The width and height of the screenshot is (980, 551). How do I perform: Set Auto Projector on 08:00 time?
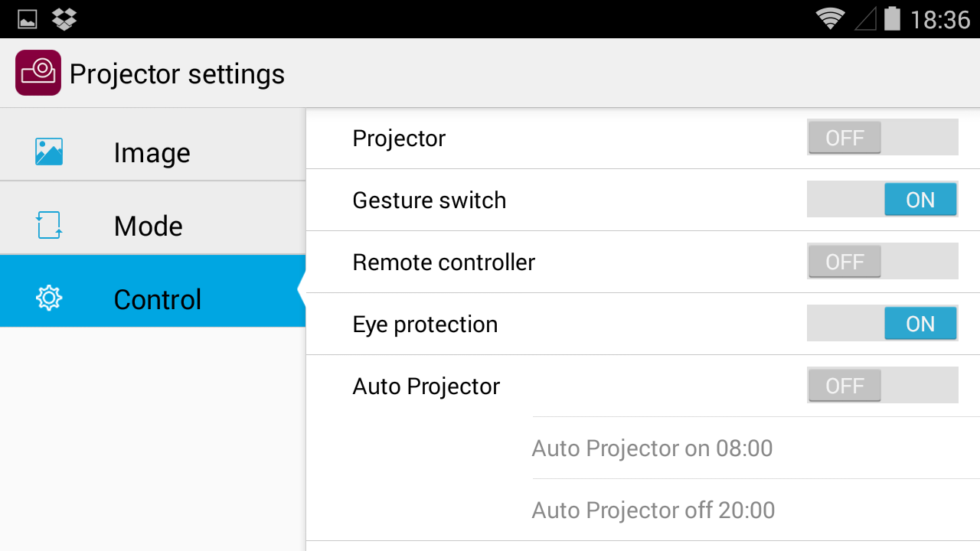(756, 448)
